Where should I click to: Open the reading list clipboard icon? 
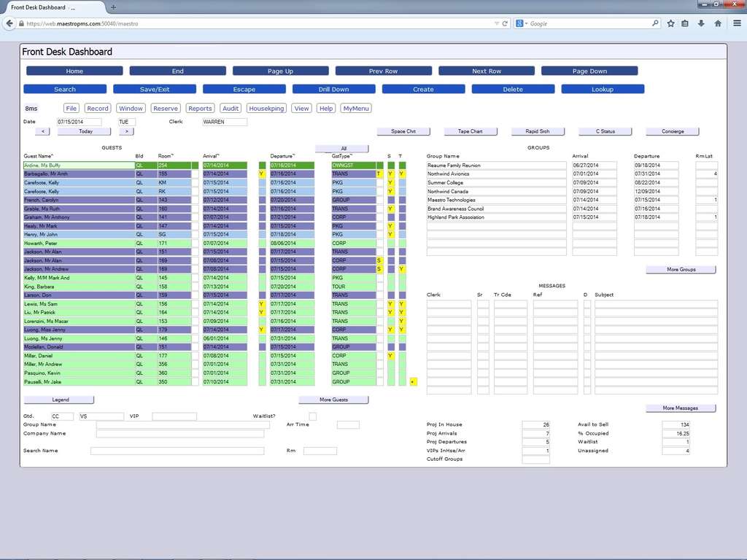click(x=685, y=23)
